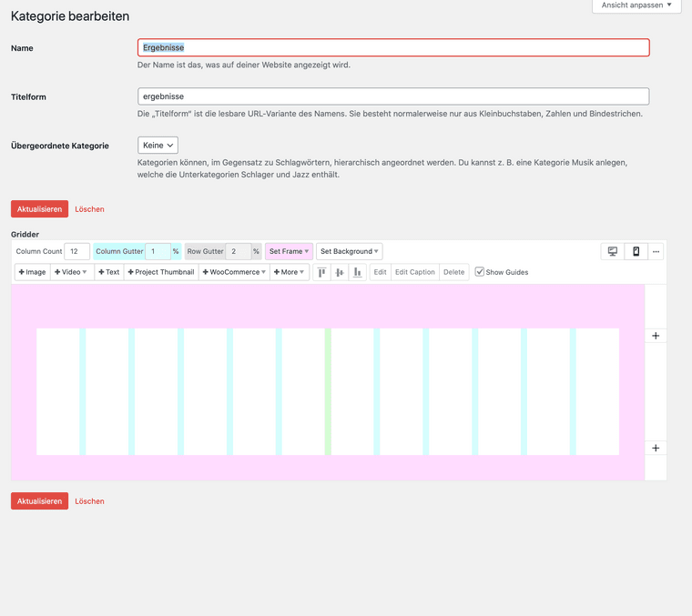Open the Übergeordnete Kategorie dropdown
Viewport: 692px width, 616px height.
[x=158, y=145]
